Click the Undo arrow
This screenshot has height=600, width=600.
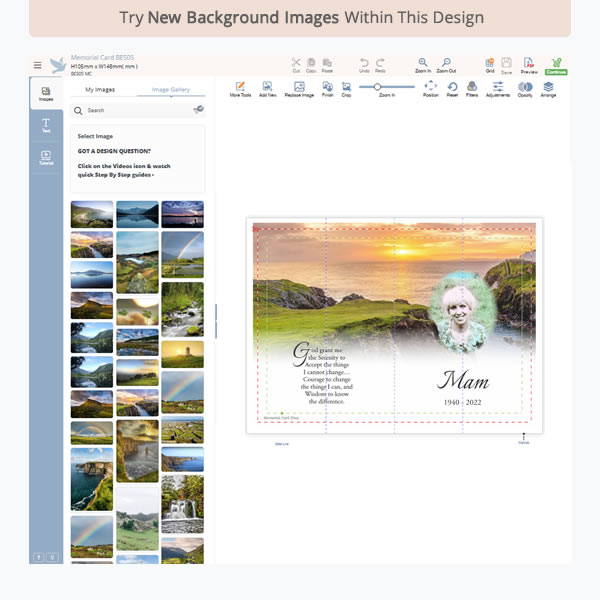[364, 63]
